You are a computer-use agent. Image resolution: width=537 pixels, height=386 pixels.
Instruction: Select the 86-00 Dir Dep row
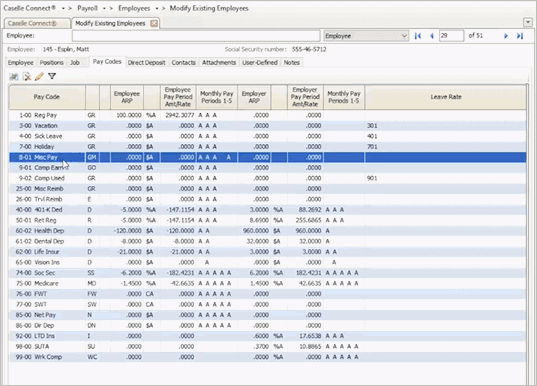(267, 325)
